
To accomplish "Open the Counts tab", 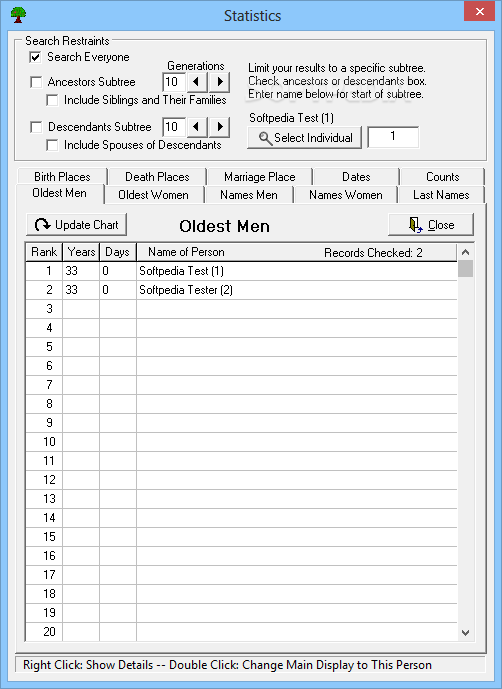I will (x=442, y=177).
